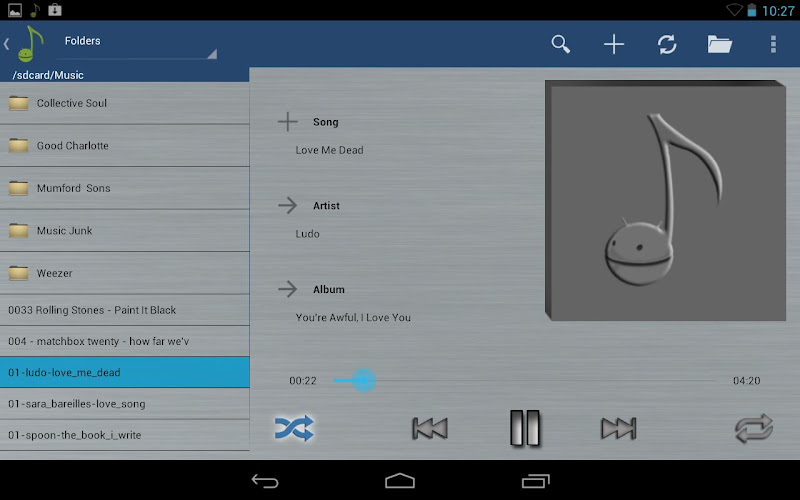This screenshot has height=500, width=800.
Task: Click the total duration 04:20
Action: [x=746, y=381]
